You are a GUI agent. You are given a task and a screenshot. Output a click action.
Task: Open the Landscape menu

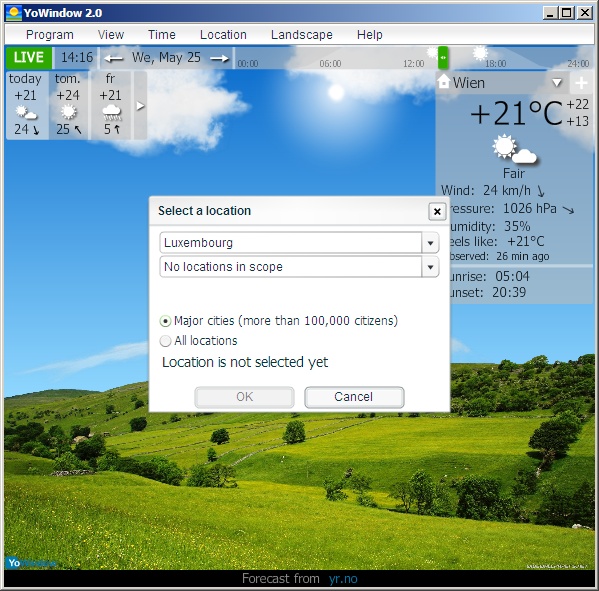tap(302, 35)
